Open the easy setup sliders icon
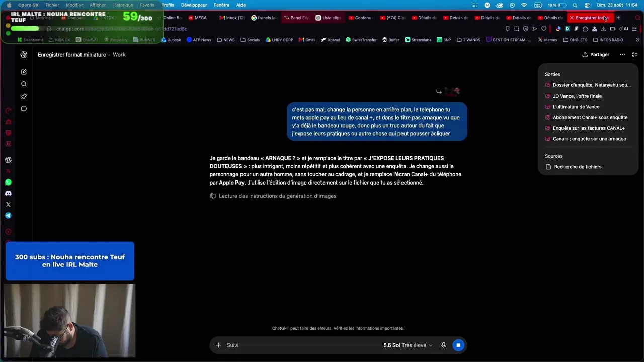644x362 pixels. (635, 29)
